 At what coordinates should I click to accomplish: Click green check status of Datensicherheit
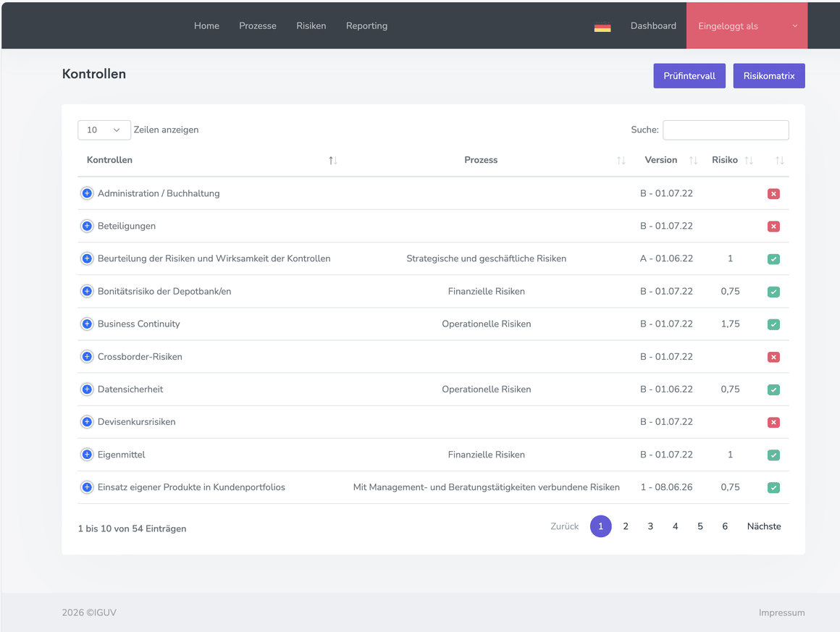(773, 390)
